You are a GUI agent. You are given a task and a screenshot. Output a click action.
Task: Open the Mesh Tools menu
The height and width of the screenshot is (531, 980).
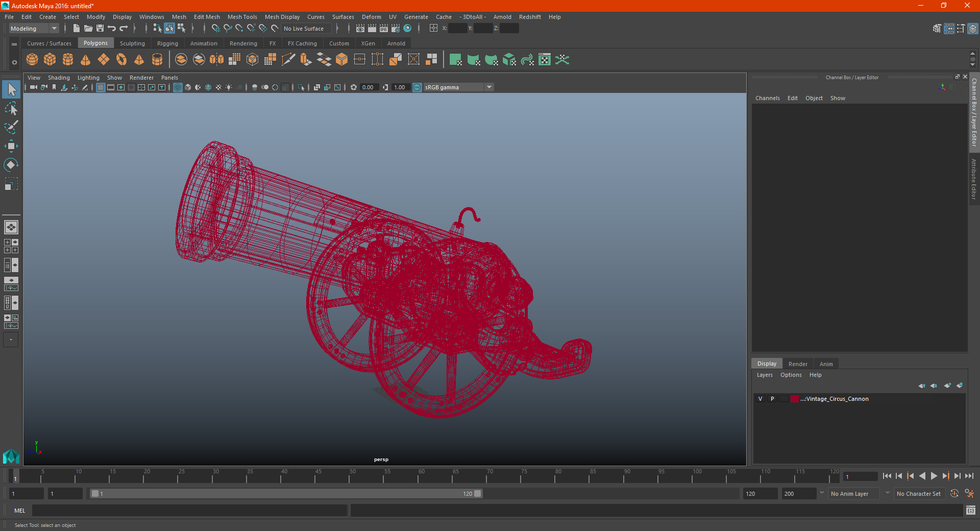coord(242,17)
